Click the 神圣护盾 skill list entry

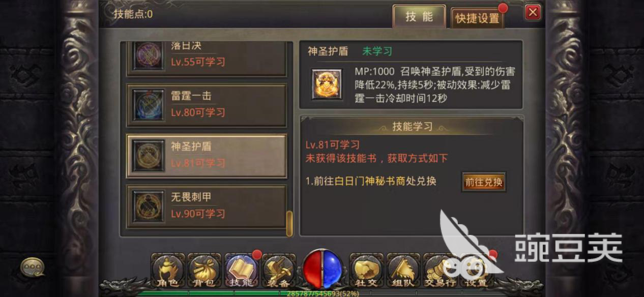(207, 156)
